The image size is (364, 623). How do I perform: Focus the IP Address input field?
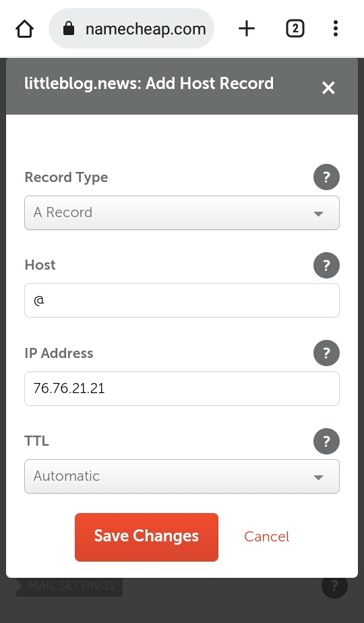click(x=182, y=388)
